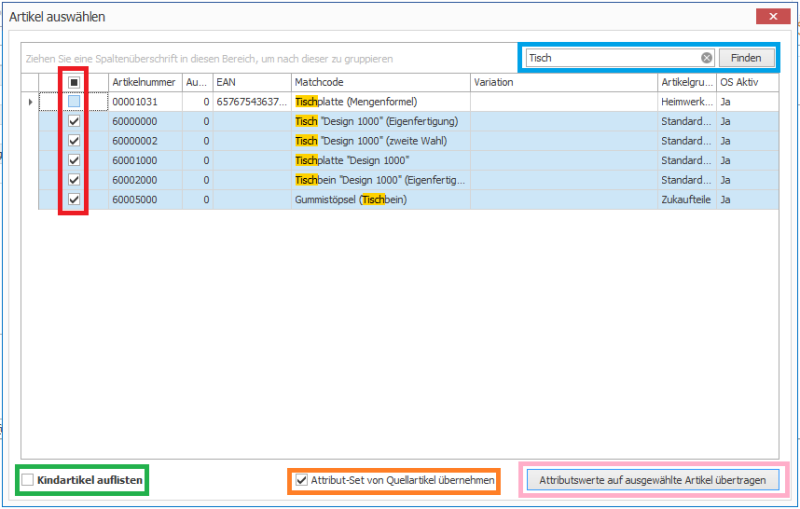The image size is (800, 509).
Task: Uncheck the box for article 60005000
Action: coord(74,200)
